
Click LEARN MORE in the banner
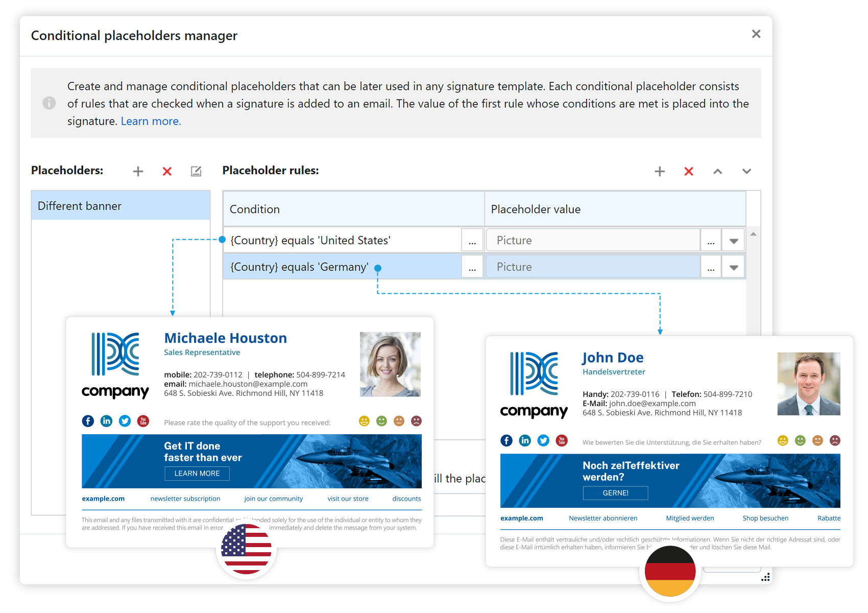coord(197,474)
